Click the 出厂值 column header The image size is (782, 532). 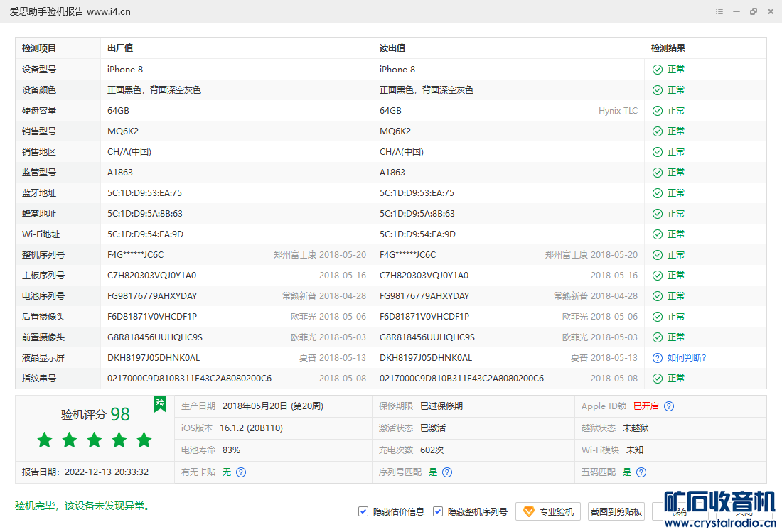(120, 48)
